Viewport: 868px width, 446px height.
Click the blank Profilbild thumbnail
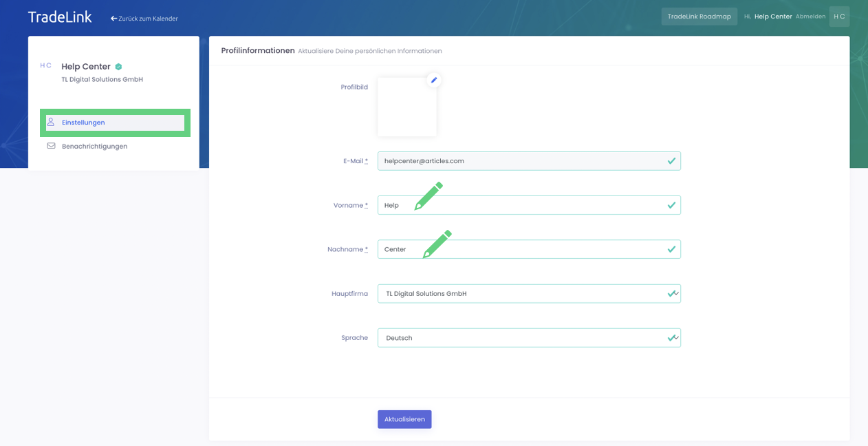[x=406, y=107]
